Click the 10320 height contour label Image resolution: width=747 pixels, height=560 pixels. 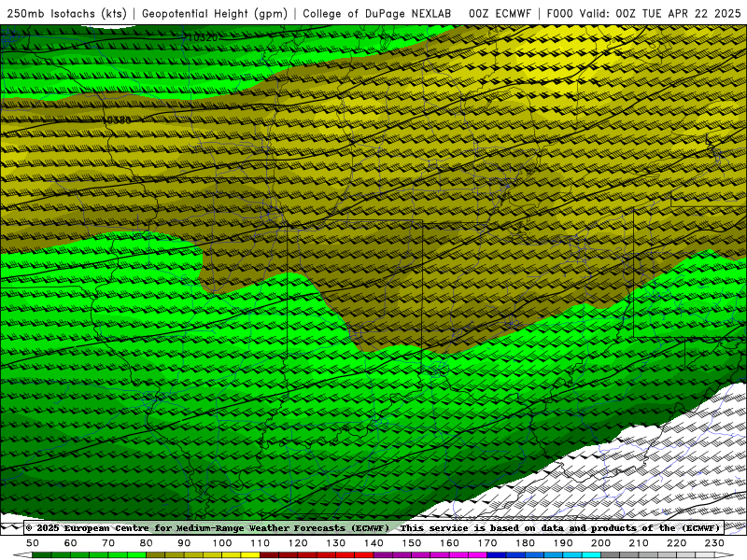click(x=204, y=37)
